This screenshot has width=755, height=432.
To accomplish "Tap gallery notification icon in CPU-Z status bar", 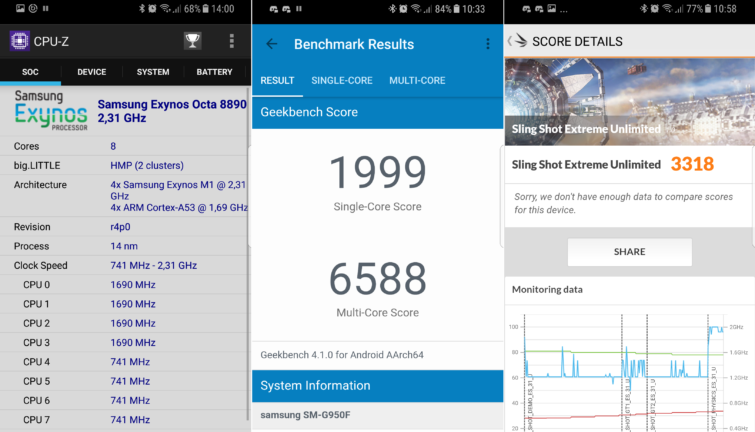I will (x=20, y=8).
